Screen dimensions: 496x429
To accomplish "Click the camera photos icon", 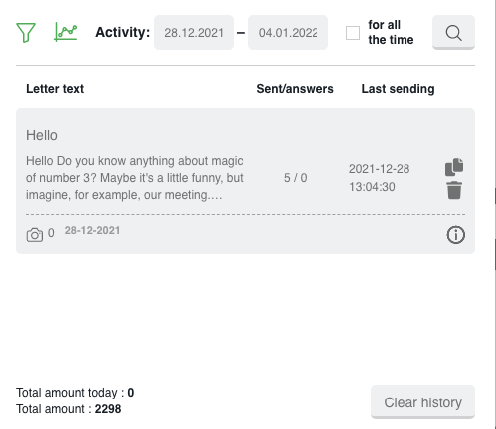I will 35,235.
